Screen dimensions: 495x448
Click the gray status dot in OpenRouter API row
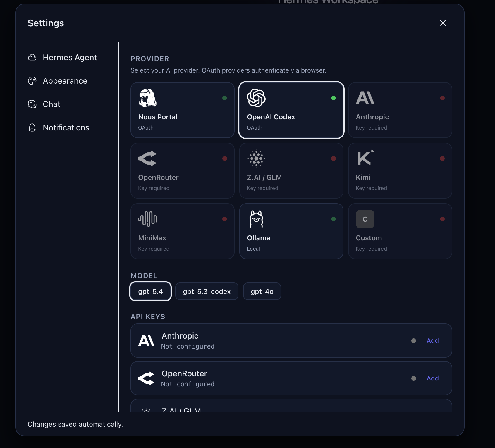tap(414, 378)
